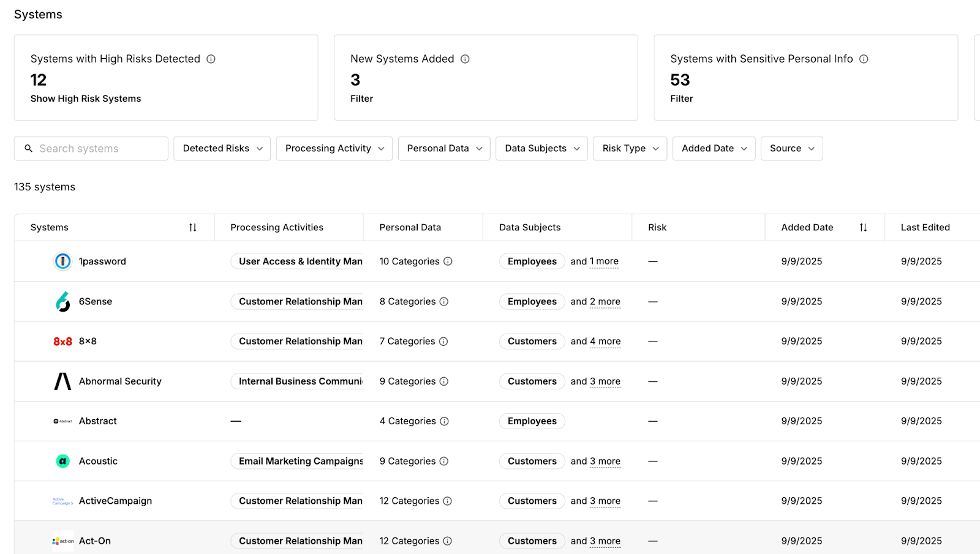Click the Abnormal Security logo icon
This screenshot has width=980, height=554.
click(62, 381)
